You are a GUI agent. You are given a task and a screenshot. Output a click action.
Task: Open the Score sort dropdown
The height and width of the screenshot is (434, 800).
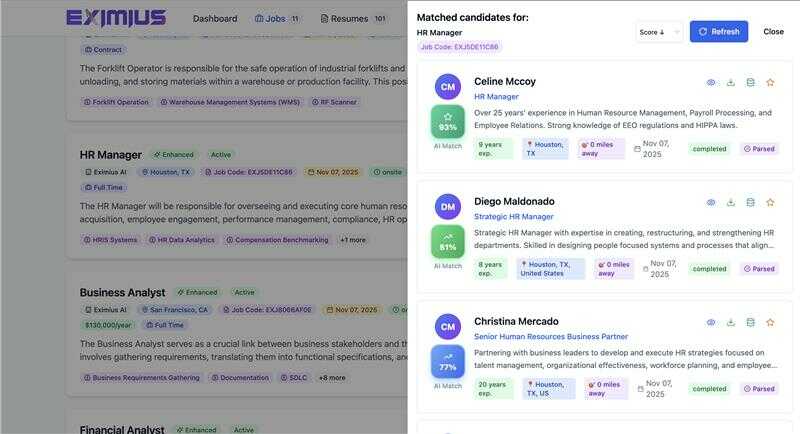click(x=659, y=32)
